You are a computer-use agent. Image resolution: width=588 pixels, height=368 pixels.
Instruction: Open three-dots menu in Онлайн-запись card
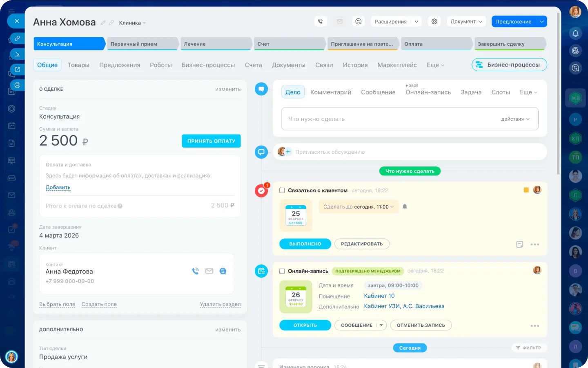coord(535,326)
